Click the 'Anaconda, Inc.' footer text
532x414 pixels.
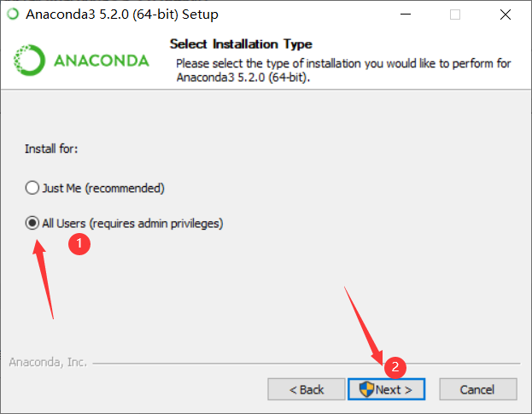(x=48, y=362)
